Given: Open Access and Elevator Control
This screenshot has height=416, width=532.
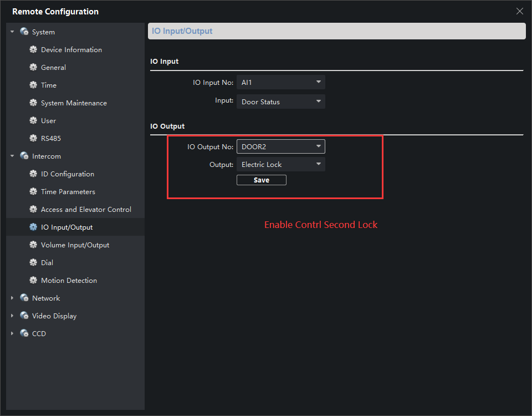Looking at the screenshot, I should coord(86,209).
